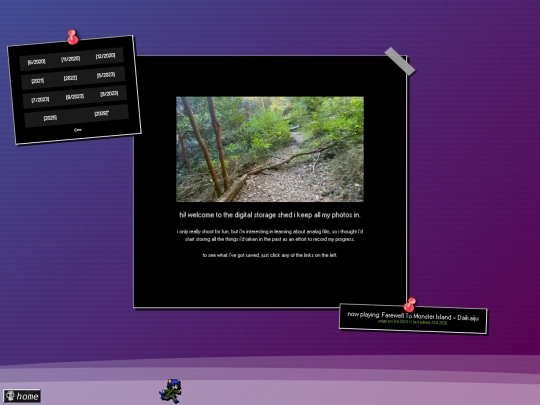
Task: Open the [12/2020] photo album link
Action: tap(105, 55)
